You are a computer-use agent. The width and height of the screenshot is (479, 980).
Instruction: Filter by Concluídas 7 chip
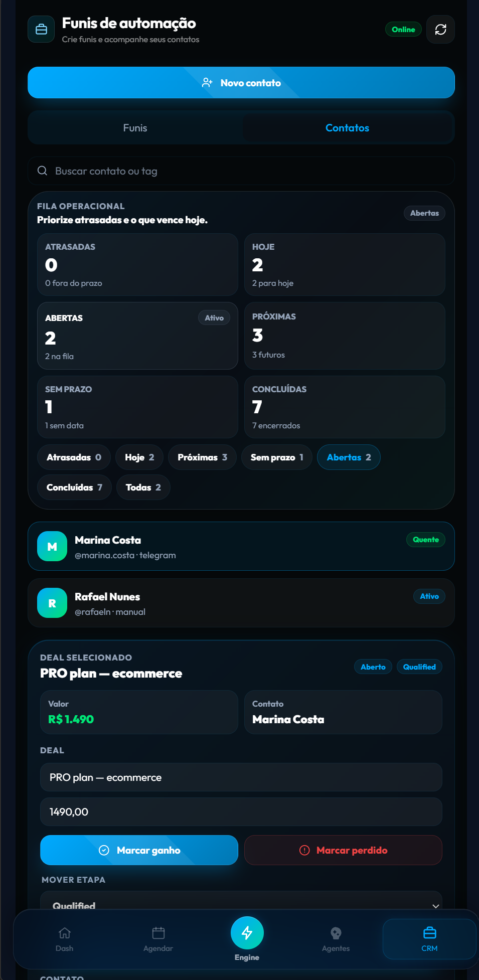(x=75, y=487)
